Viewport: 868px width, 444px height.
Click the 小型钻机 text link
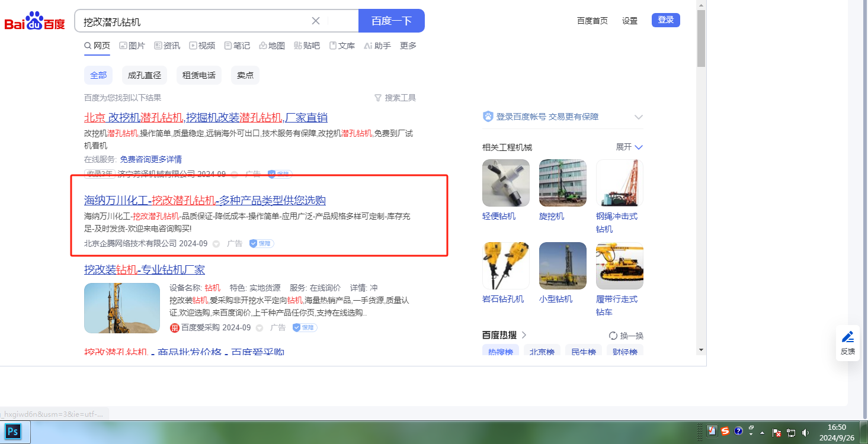click(x=556, y=299)
